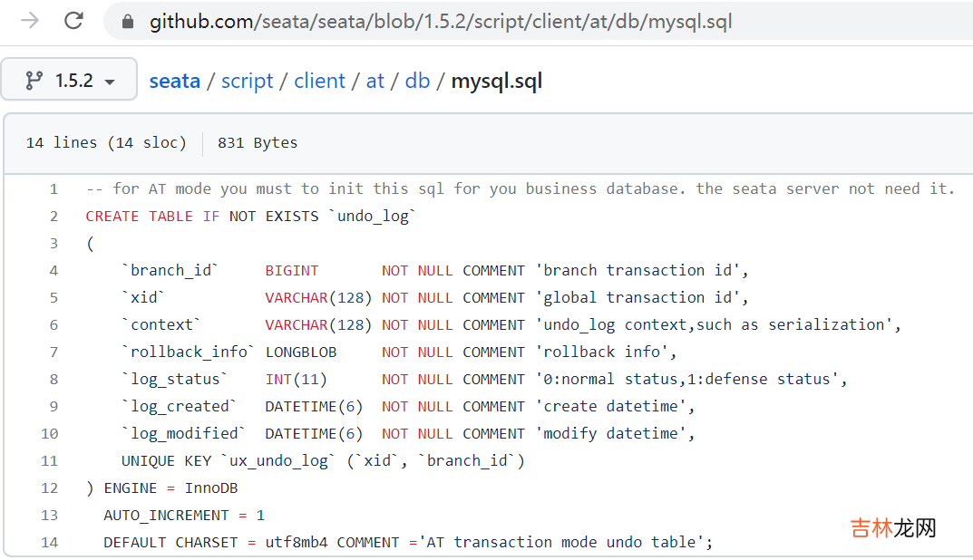Open the 1.5.2 branch selector dropdown
Image resolution: width=973 pixels, height=560 pixels.
[70, 81]
